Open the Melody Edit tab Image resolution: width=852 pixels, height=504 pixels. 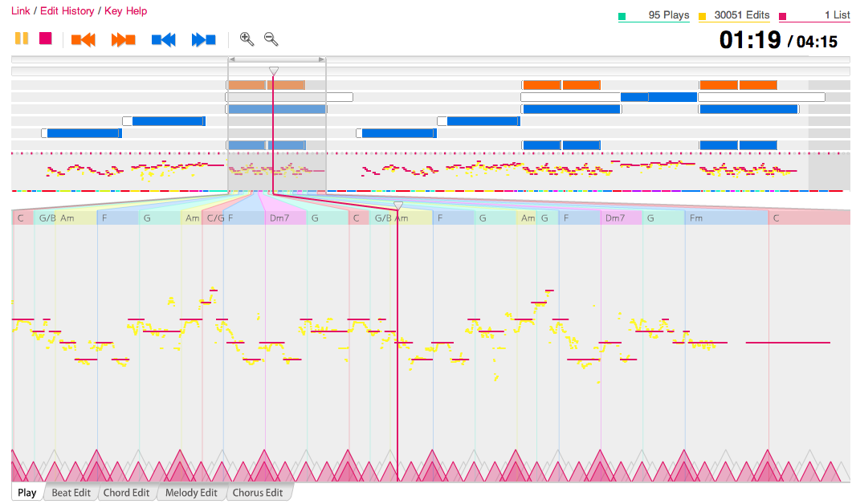[191, 493]
